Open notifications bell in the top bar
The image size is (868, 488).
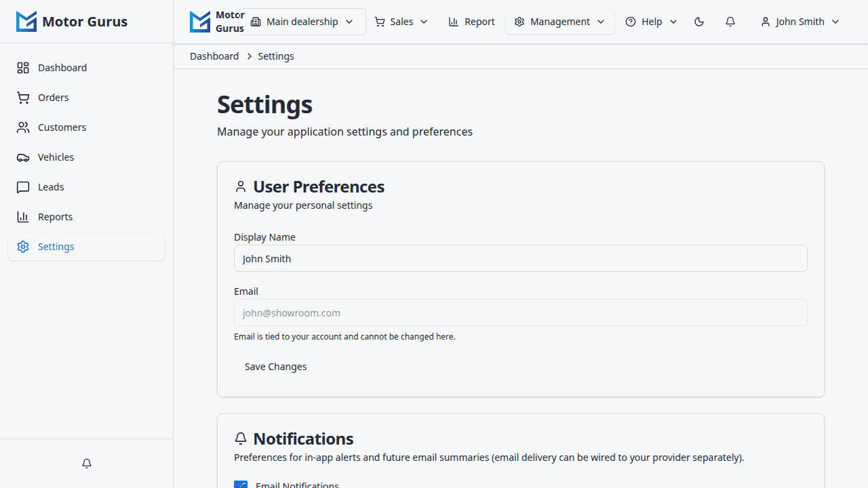click(730, 22)
